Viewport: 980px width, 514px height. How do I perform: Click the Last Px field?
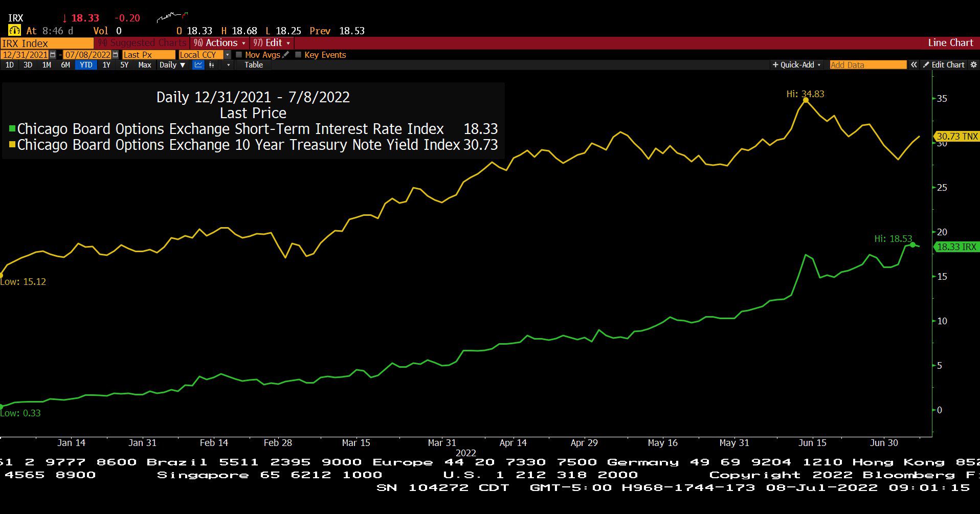pyautogui.click(x=148, y=55)
